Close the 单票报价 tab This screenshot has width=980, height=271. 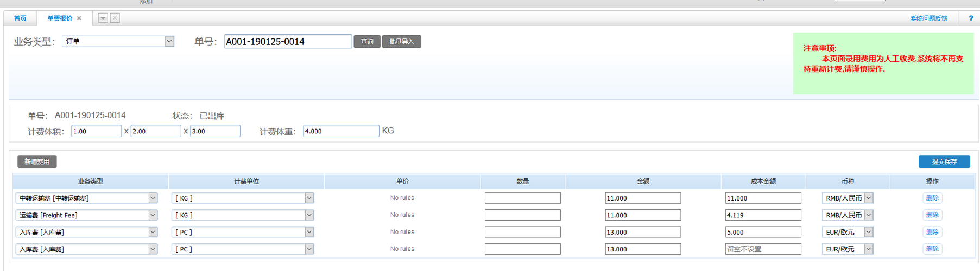pos(79,18)
